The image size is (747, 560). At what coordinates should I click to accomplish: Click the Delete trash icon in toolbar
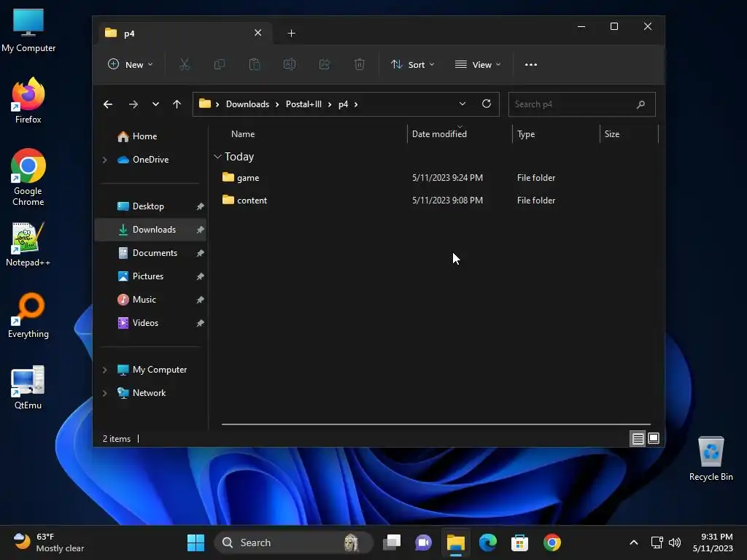click(360, 64)
